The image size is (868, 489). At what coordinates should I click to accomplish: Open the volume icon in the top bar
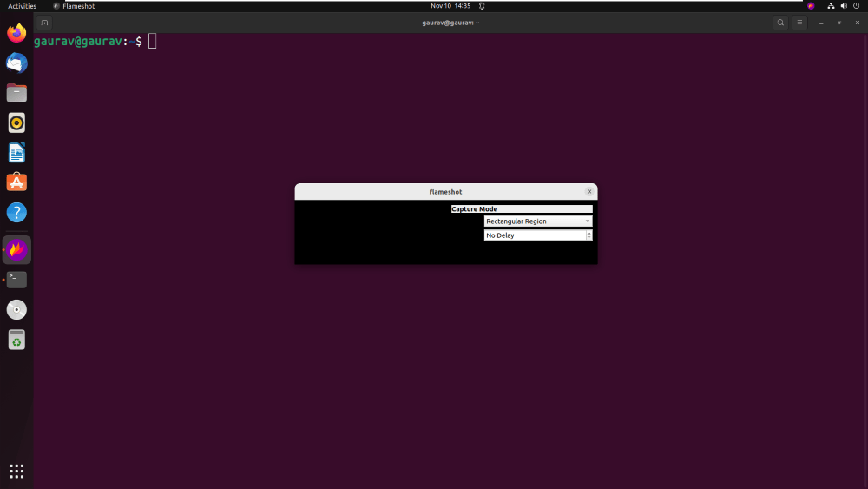(844, 6)
